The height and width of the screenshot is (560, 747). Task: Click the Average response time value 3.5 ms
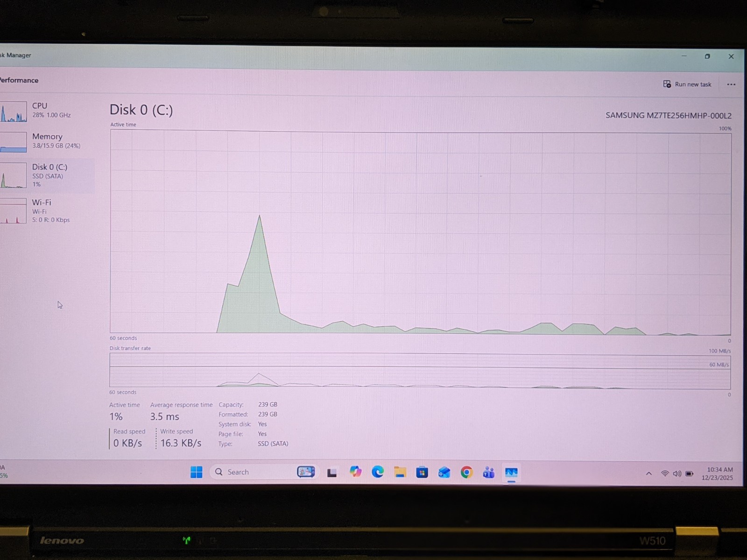tap(164, 417)
